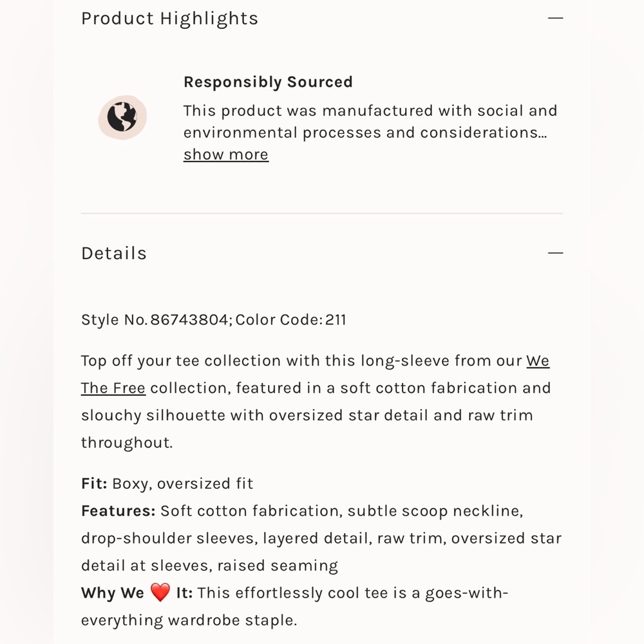This screenshot has height=644, width=644.
Task: Click the bold 'Why We' label
Action: coord(113,593)
